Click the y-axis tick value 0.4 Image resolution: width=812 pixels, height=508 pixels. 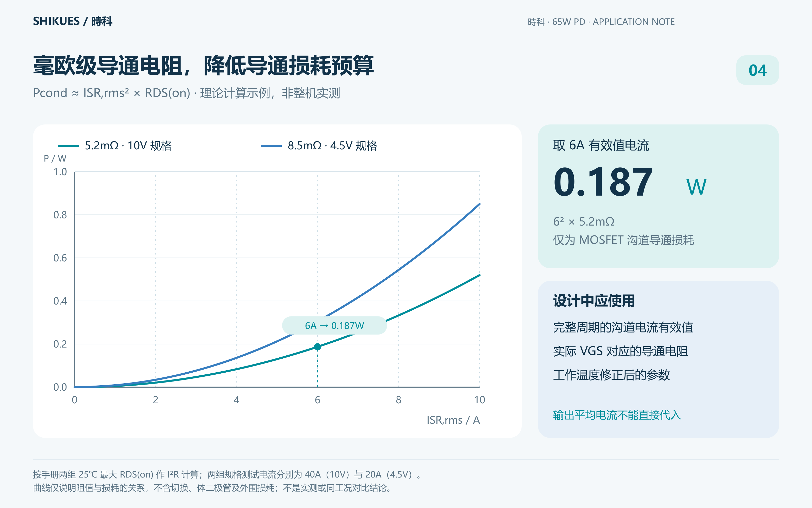pyautogui.click(x=60, y=301)
